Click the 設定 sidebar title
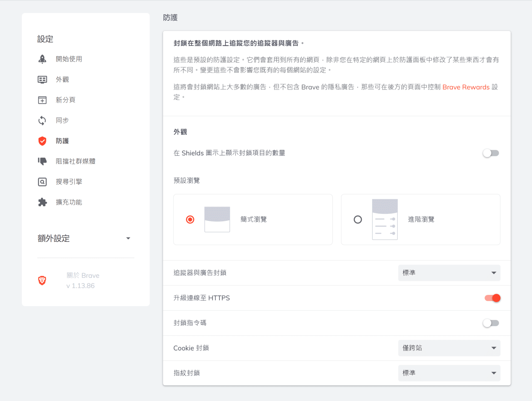The height and width of the screenshot is (401, 532). click(45, 39)
